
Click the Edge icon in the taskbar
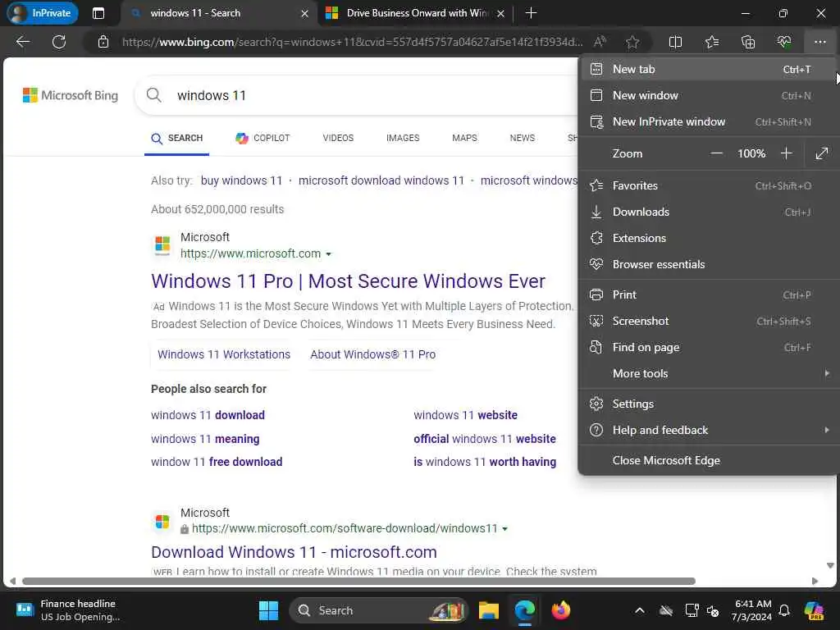(525, 610)
